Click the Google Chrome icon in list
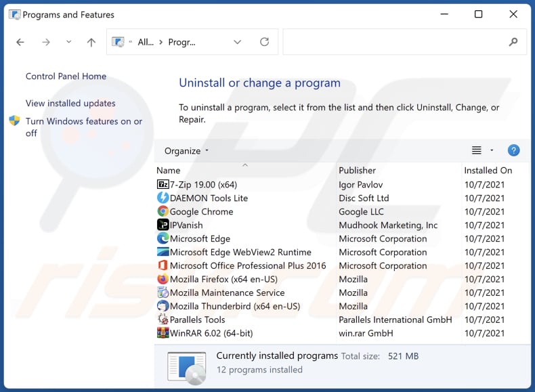The image size is (535, 392). [163, 212]
